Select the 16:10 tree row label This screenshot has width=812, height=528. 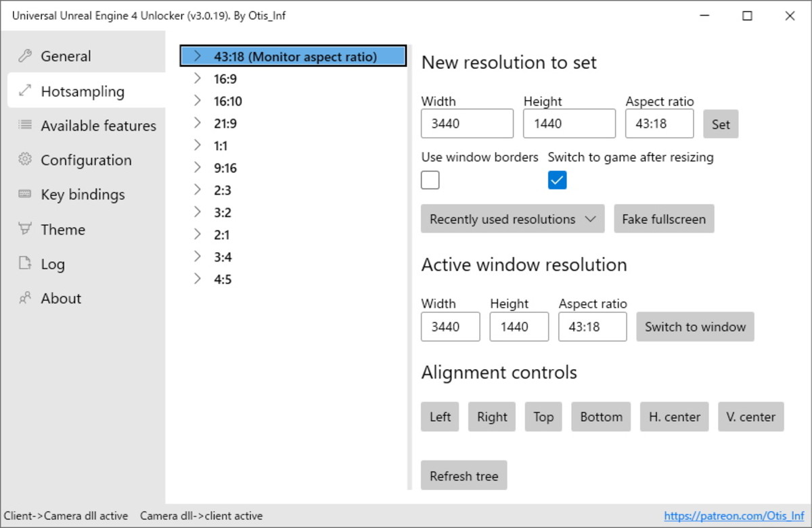[x=228, y=101]
